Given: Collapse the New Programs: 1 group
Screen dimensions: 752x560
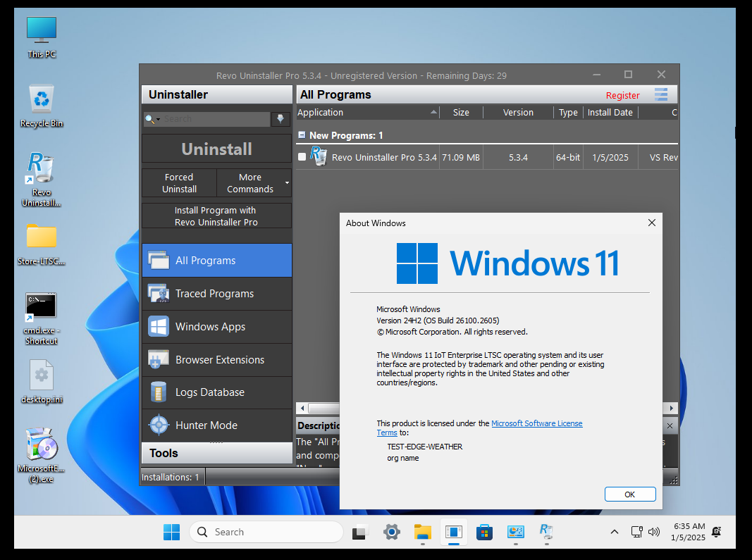Looking at the screenshot, I should pos(302,135).
